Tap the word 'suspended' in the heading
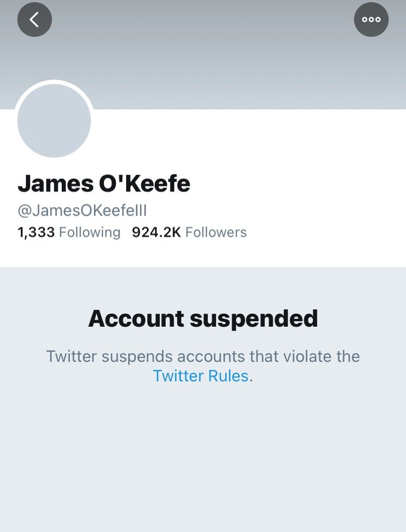406x532 pixels. click(253, 319)
